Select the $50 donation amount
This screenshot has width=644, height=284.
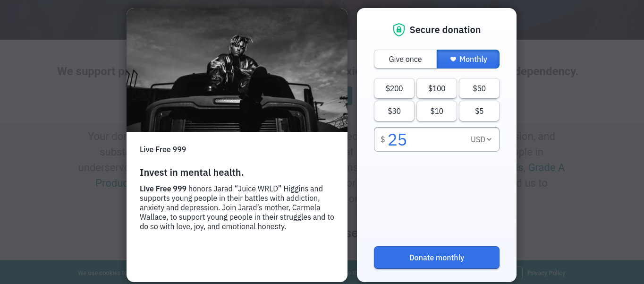click(479, 88)
